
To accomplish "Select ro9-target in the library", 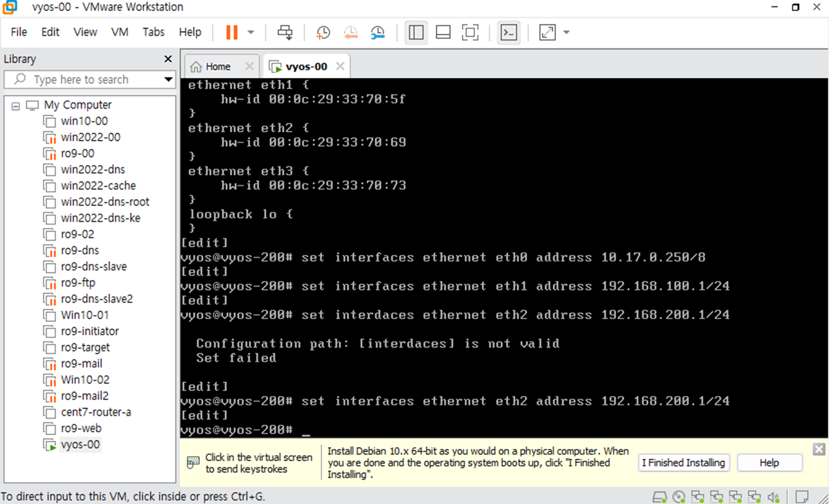I will click(x=85, y=347).
